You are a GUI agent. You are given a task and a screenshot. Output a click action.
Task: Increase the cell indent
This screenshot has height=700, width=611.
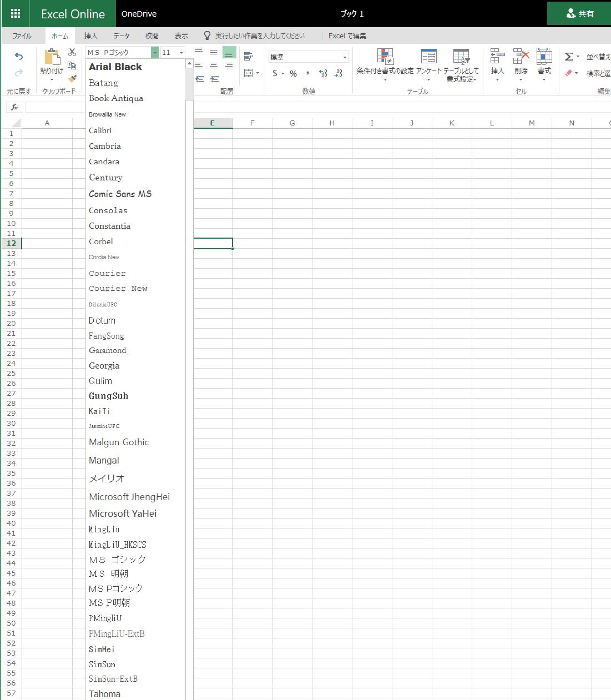[x=215, y=79]
